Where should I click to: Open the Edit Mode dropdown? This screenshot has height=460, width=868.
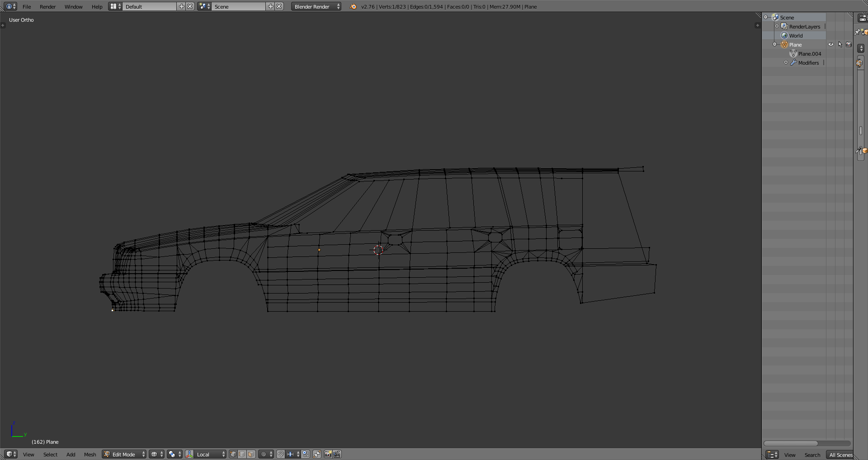pyautogui.click(x=124, y=454)
